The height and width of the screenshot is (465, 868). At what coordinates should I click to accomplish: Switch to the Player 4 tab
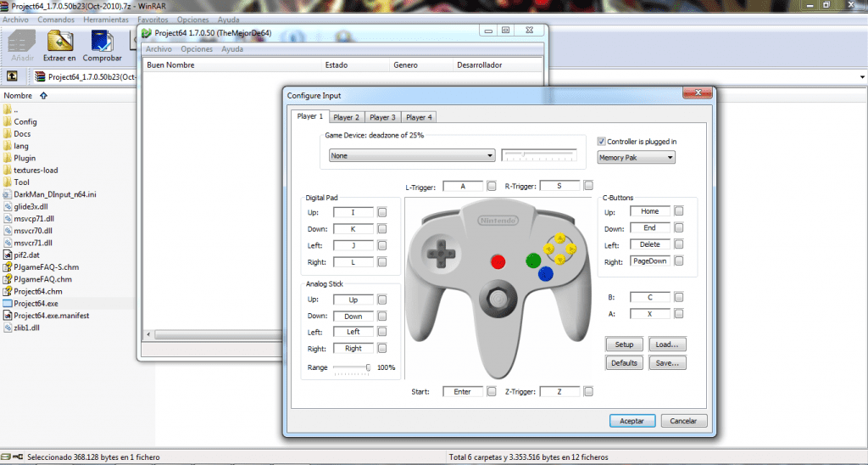pos(419,117)
